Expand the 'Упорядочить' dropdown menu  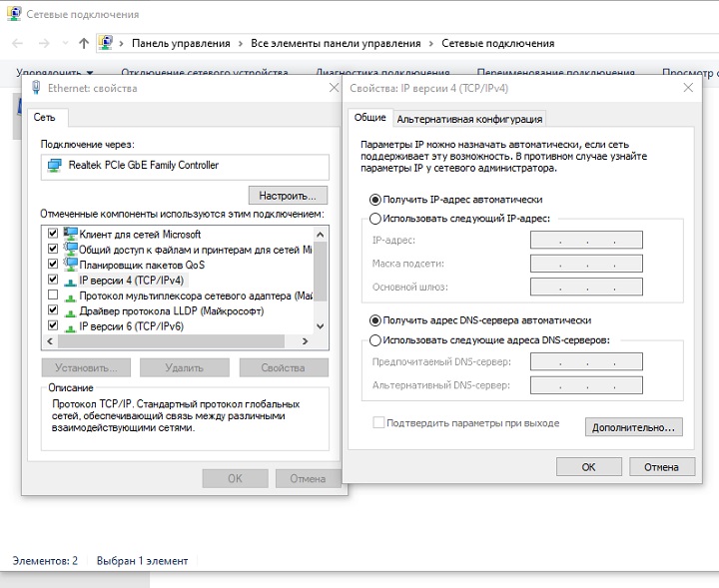point(55,73)
